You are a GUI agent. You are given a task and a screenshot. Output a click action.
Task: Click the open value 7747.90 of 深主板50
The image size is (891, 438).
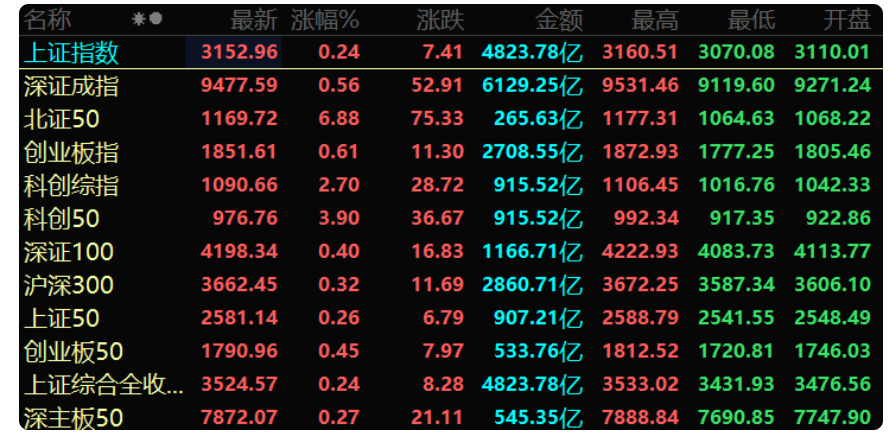832,418
